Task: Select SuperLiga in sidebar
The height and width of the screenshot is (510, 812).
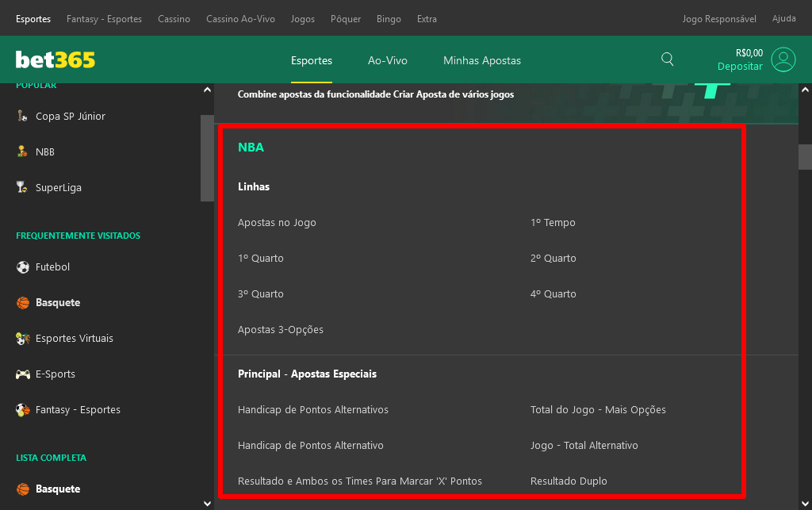Action: [59, 188]
